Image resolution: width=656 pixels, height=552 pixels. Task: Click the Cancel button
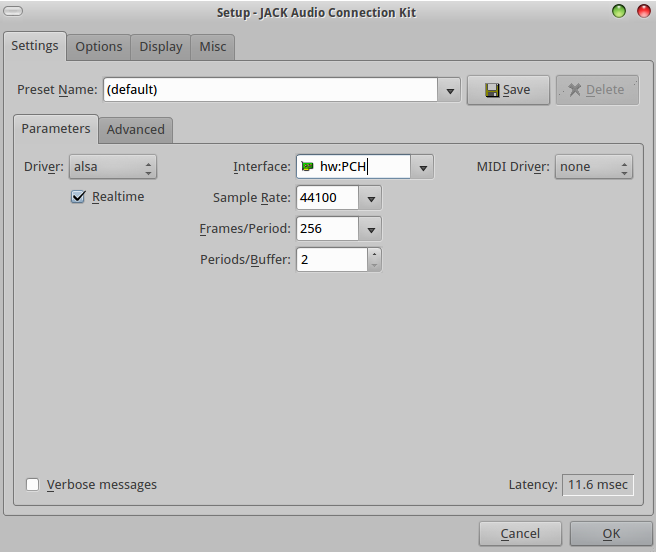(520, 534)
